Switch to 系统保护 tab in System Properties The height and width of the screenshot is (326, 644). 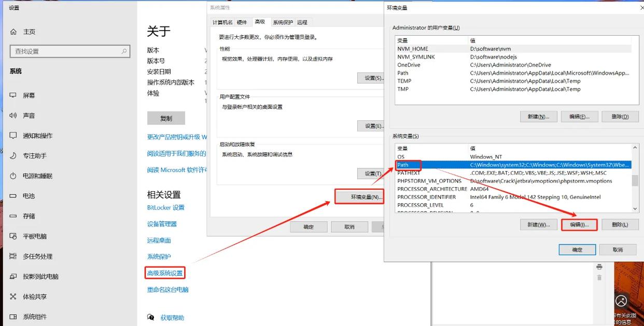(x=283, y=22)
